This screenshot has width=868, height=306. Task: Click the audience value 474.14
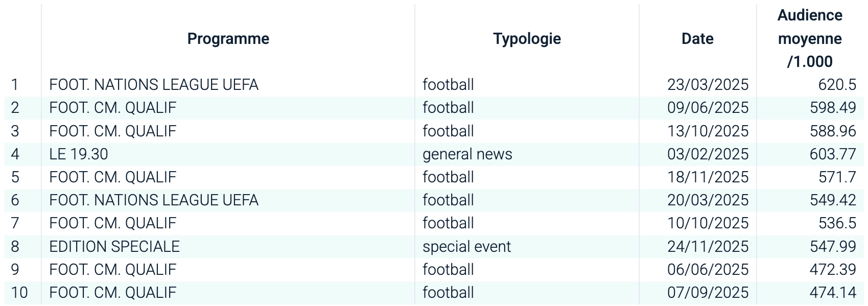pyautogui.click(x=833, y=293)
